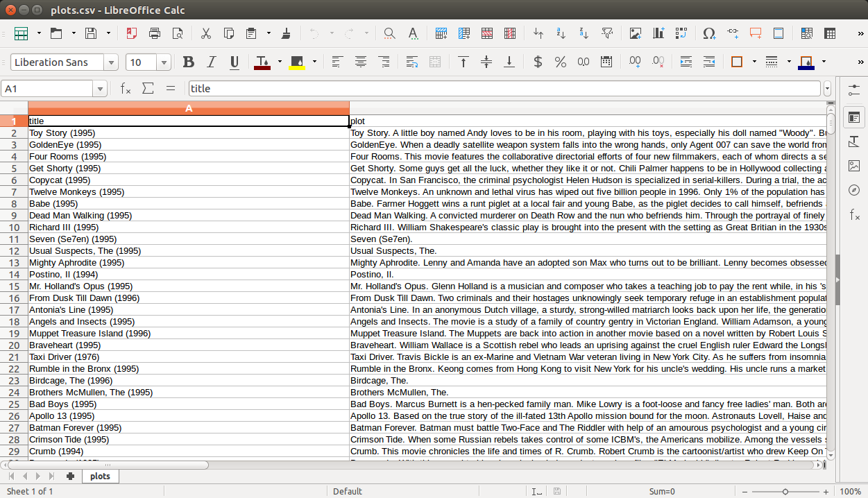Align cell text right
This screenshot has width=868, height=498.
384,62
